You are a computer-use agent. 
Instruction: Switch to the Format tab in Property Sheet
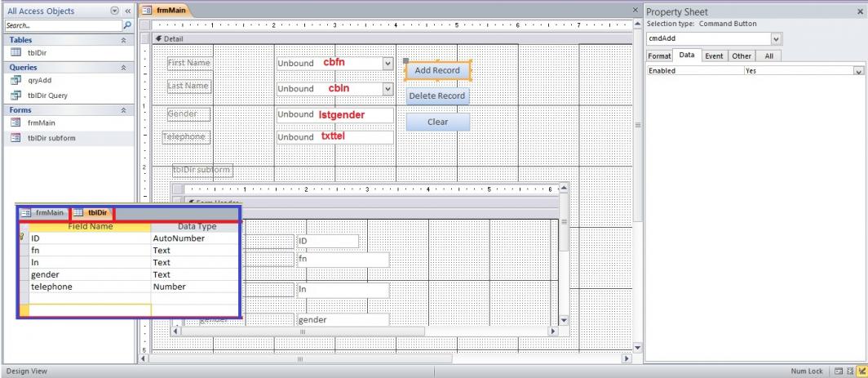(x=659, y=56)
